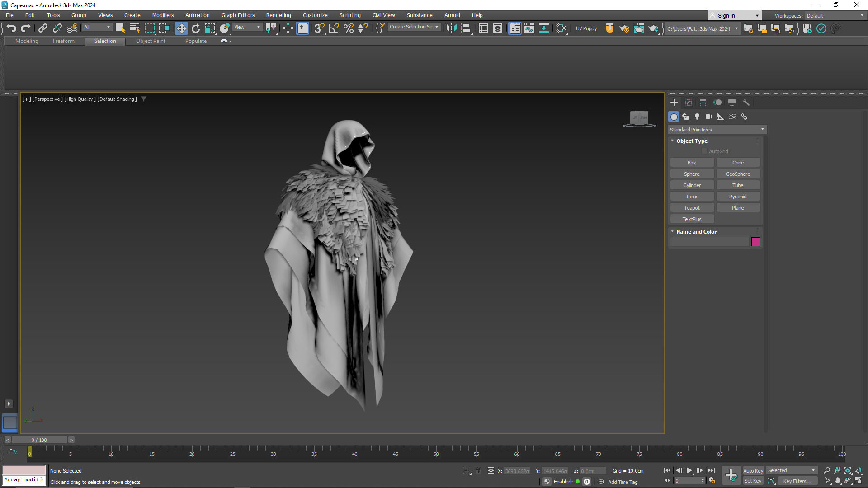Enable the AutoGrid checkbox

point(704,151)
